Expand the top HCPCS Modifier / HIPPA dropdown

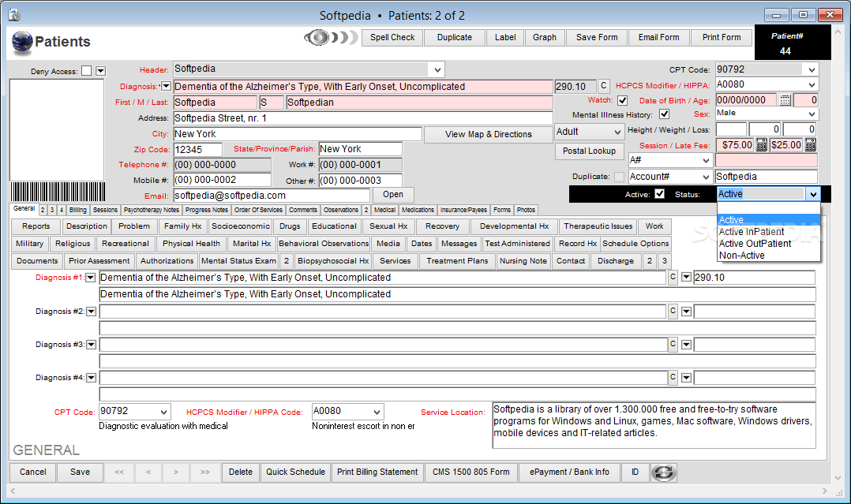[x=812, y=84]
